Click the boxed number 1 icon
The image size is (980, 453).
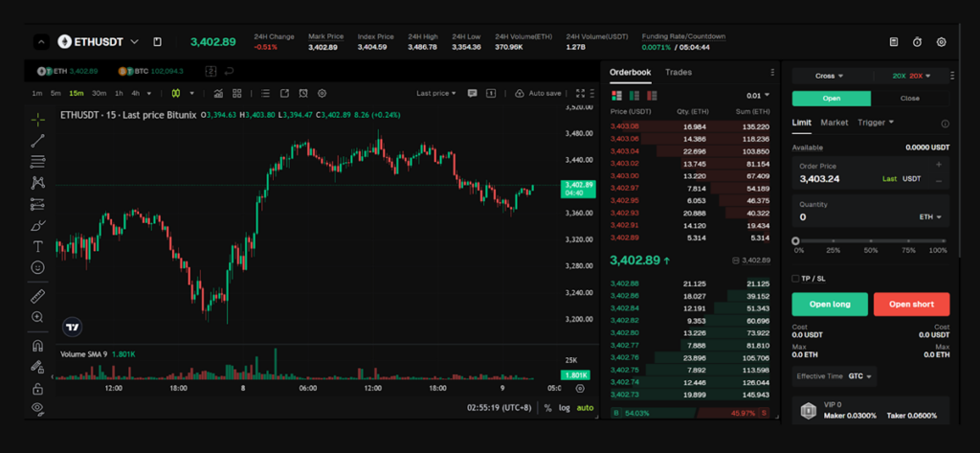click(491, 93)
